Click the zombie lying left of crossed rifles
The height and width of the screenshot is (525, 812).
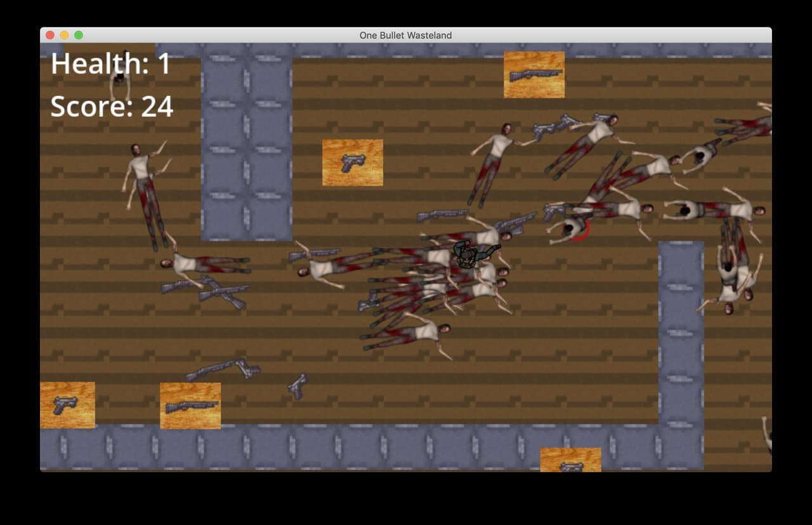click(204, 263)
